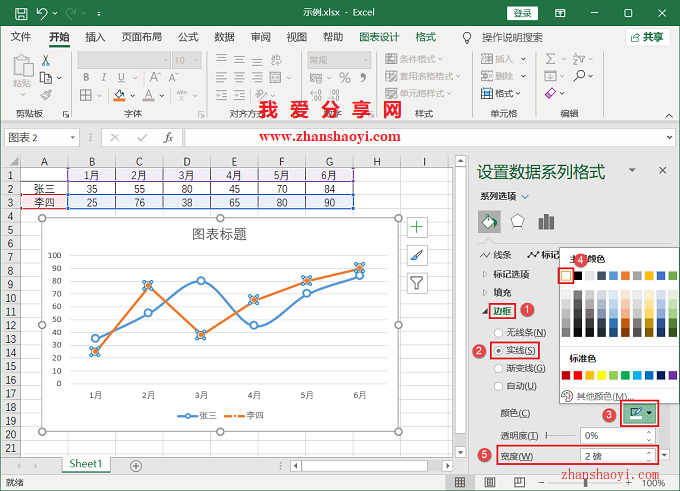Open the font size dropdown showing 10
The image size is (680, 491).
point(196,60)
